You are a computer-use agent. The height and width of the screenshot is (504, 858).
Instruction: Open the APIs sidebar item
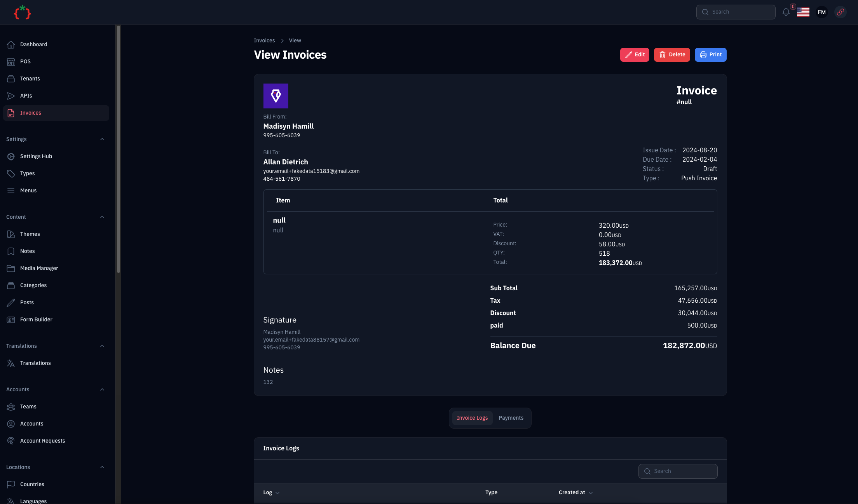pos(26,96)
